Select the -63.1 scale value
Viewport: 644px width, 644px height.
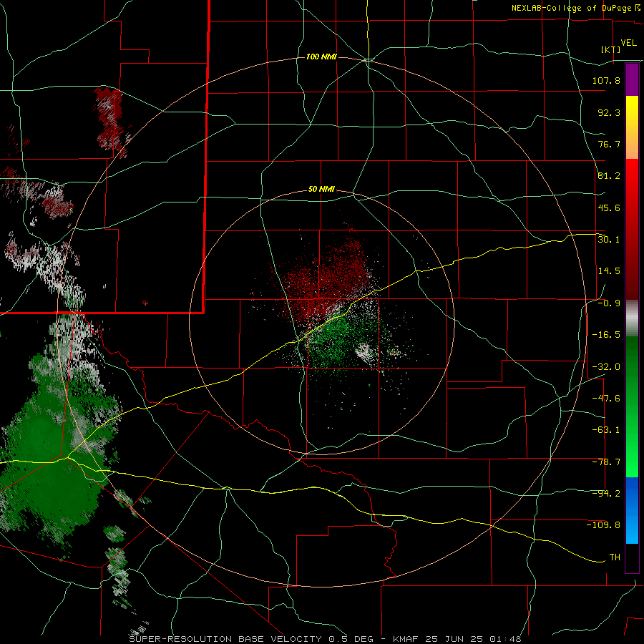[x=606, y=430]
